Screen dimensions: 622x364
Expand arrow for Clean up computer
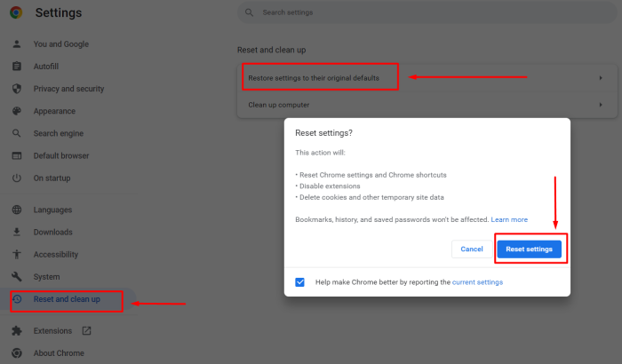[601, 105]
